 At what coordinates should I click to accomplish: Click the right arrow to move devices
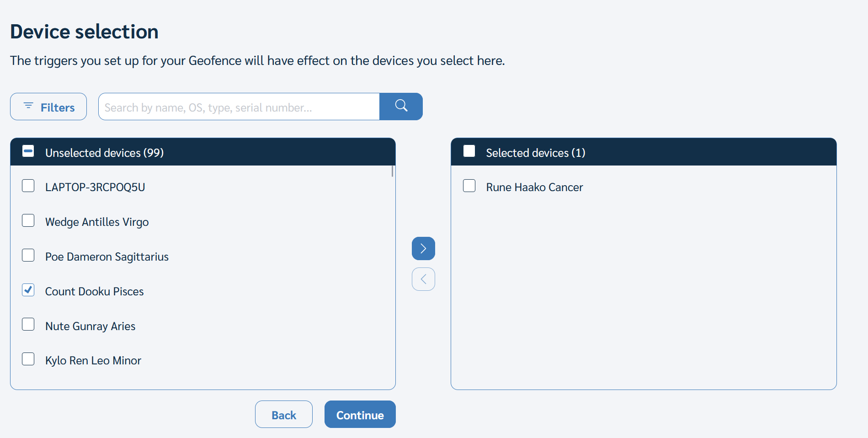[423, 248]
